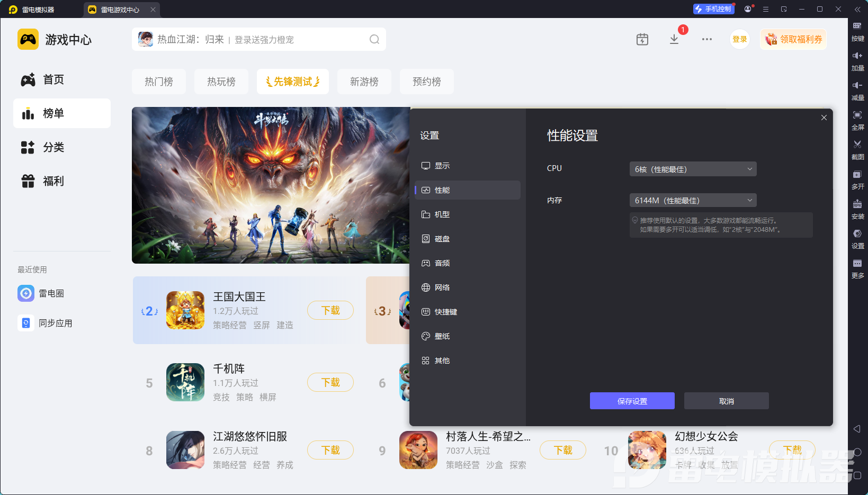Open 雷电圈 from recent apps
This screenshot has height=495, width=868.
tap(41, 293)
